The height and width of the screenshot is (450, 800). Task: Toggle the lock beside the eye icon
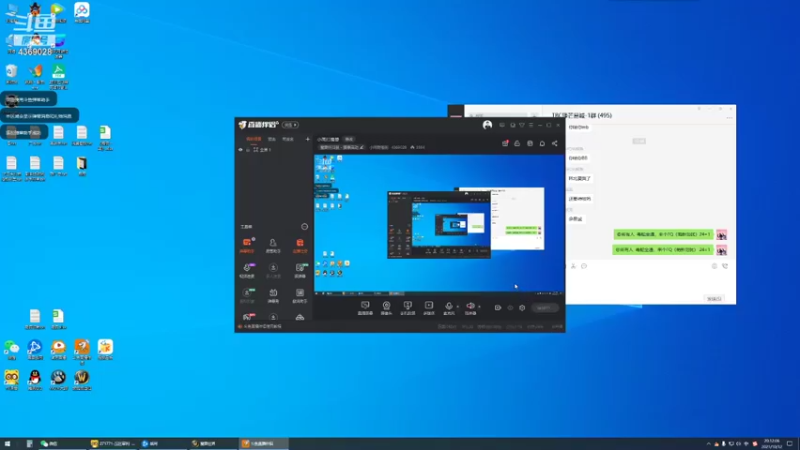[248, 149]
